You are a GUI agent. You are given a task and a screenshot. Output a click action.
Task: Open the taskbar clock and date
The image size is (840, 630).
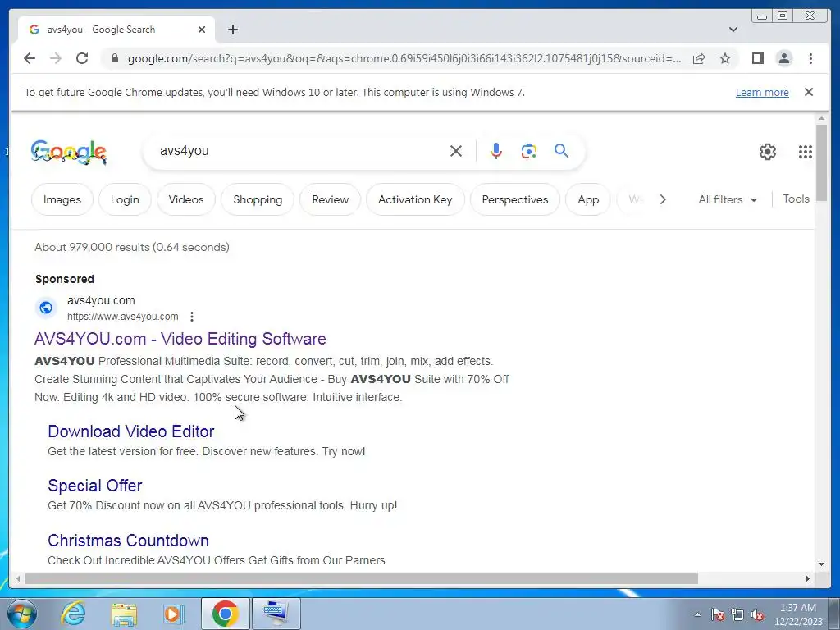click(x=797, y=614)
